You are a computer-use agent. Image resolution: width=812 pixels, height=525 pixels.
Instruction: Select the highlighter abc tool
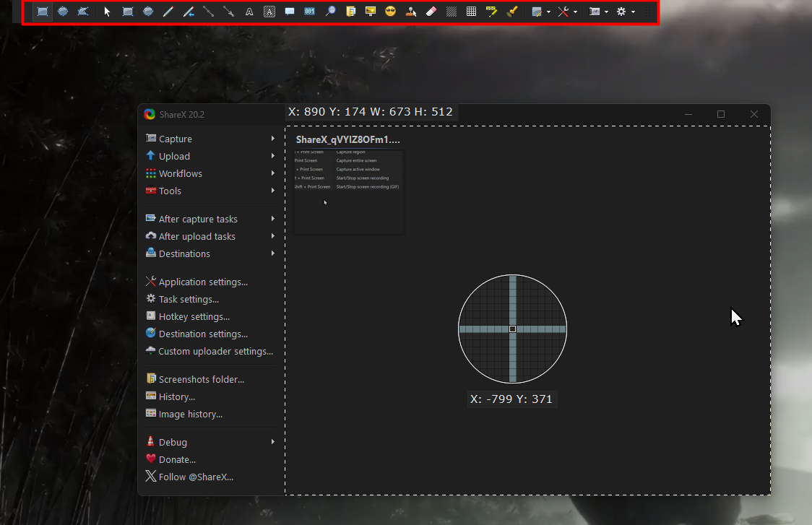pos(492,12)
